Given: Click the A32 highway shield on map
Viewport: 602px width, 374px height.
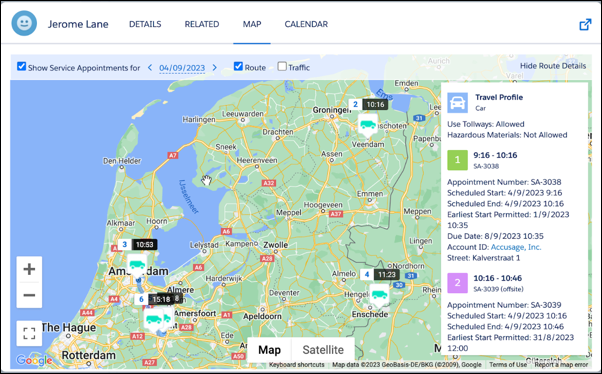Looking at the screenshot, I should 269,183.
